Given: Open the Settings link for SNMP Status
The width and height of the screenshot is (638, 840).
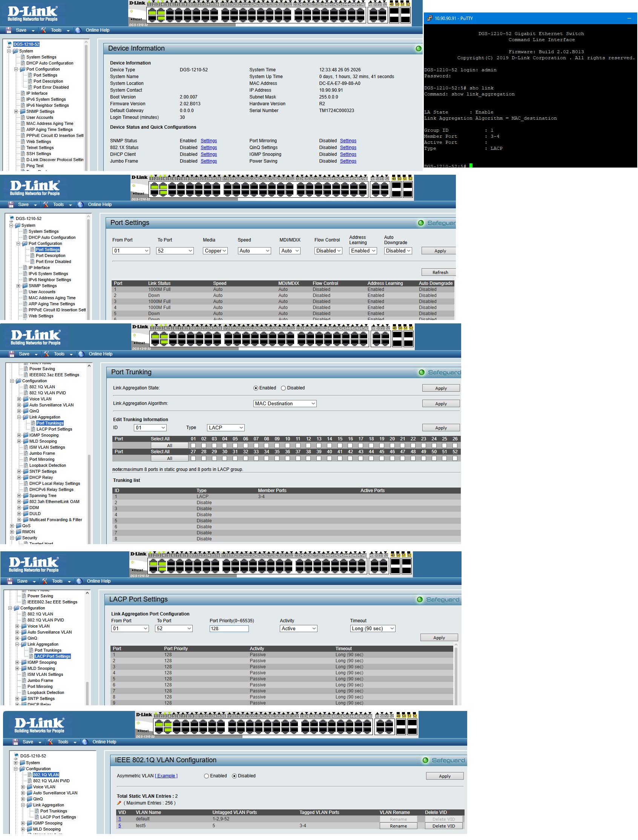Looking at the screenshot, I should tap(209, 141).
